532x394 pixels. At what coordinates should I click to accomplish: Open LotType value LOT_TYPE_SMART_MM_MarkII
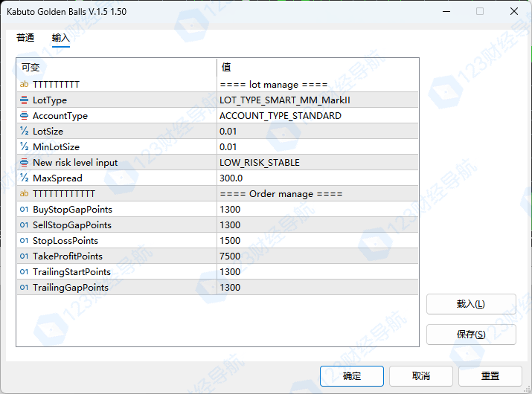tap(317, 100)
